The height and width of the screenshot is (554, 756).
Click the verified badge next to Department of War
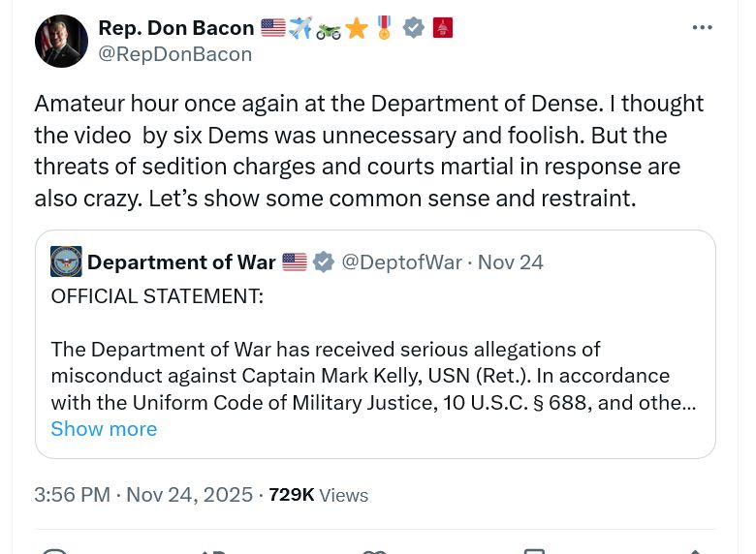[324, 262]
